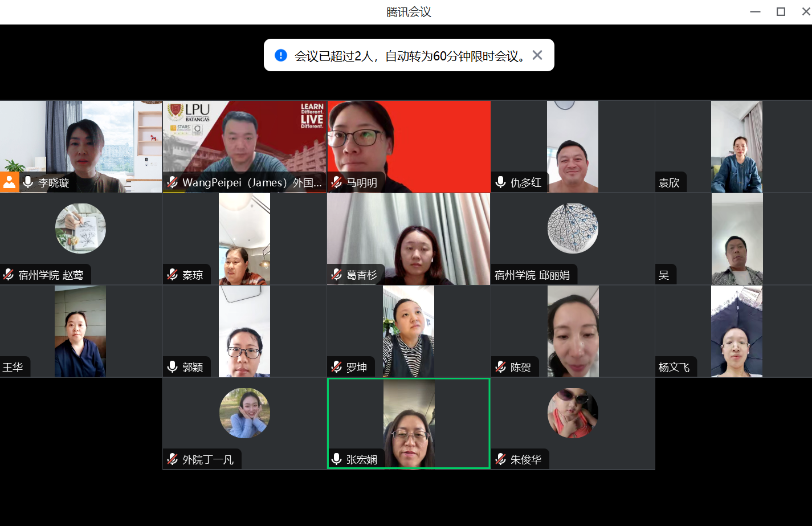Image resolution: width=812 pixels, height=526 pixels.
Task: Dismiss the 60-minute meeting limit notification
Action: [537, 55]
